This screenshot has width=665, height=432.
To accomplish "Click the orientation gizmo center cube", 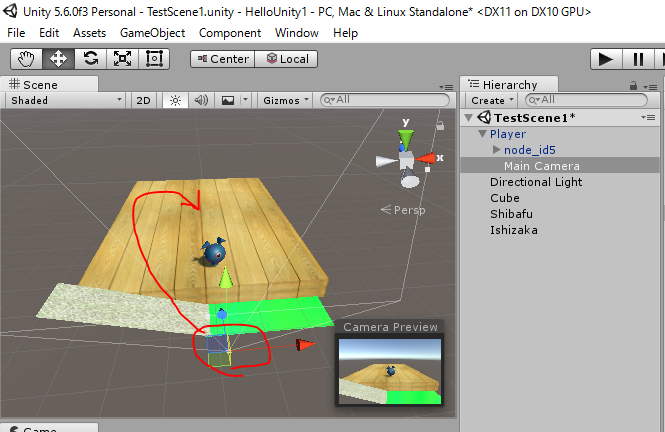I will (406, 160).
